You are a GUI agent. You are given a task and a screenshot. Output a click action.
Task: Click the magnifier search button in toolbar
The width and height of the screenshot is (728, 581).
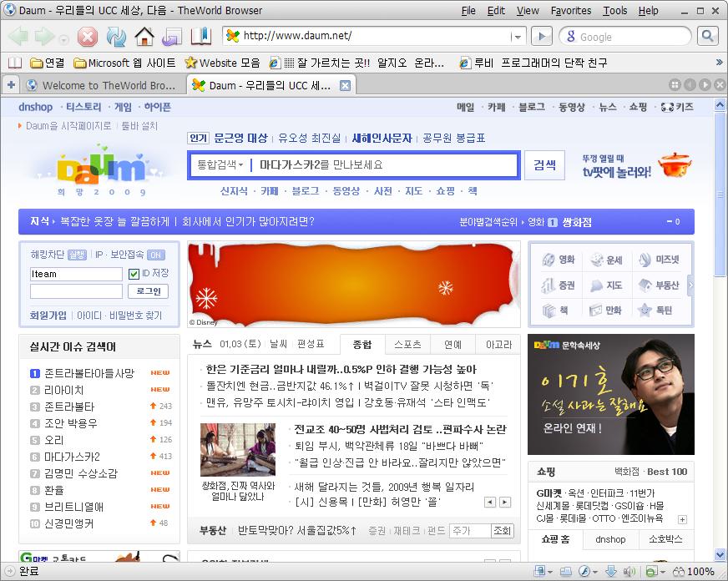(707, 36)
